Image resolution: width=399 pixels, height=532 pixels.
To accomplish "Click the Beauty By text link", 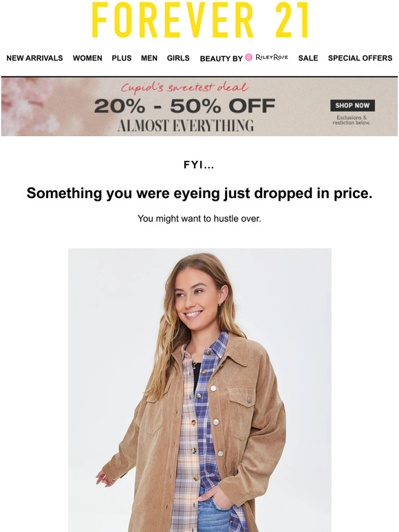I will coord(221,58).
